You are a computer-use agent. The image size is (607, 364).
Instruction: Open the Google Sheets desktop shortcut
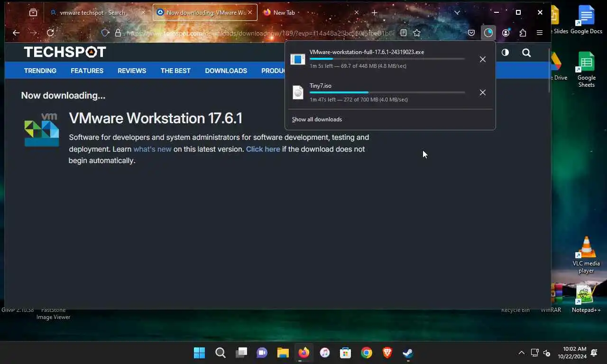click(x=586, y=69)
